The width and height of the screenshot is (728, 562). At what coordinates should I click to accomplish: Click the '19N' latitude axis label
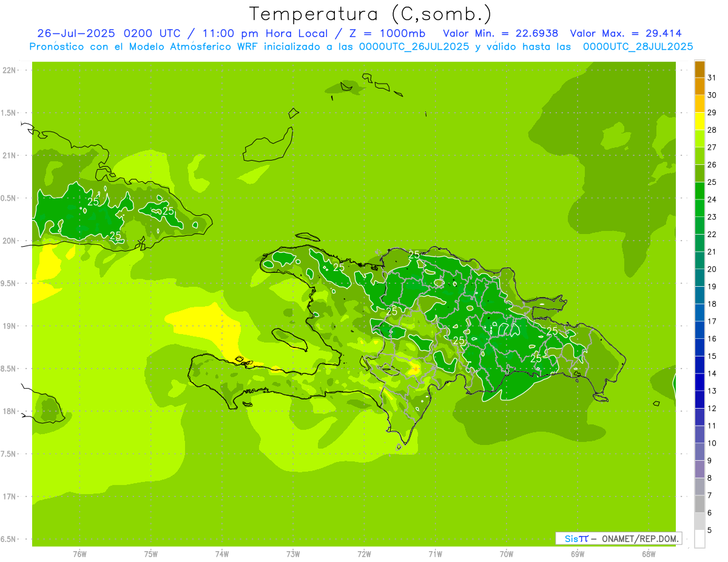tap(9, 326)
